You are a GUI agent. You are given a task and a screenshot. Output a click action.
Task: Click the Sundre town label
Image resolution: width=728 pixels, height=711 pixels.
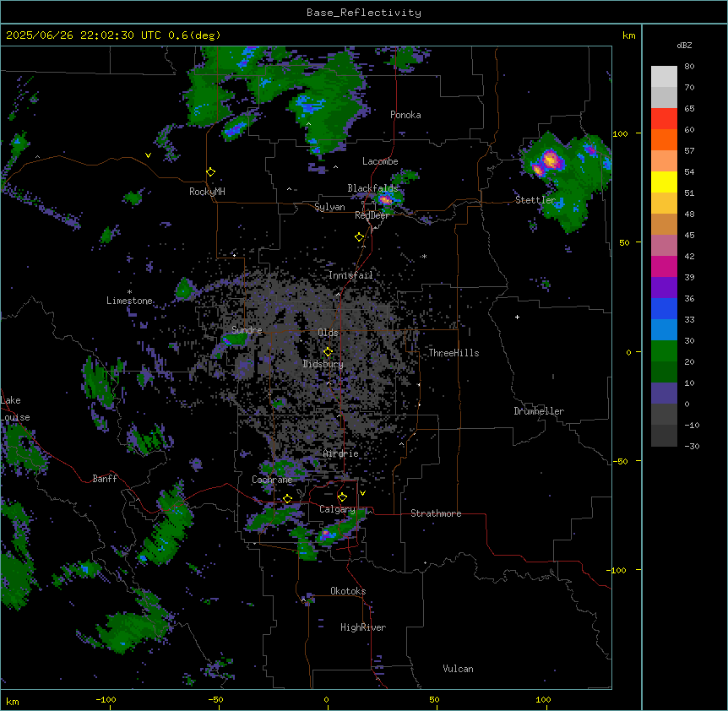[247, 330]
